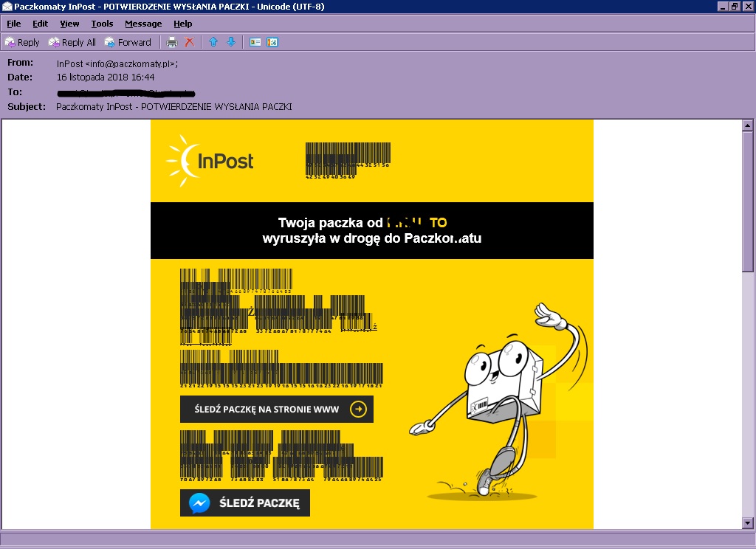This screenshot has height=549, width=756.
Task: Click the address book card icon
Action: 255,42
